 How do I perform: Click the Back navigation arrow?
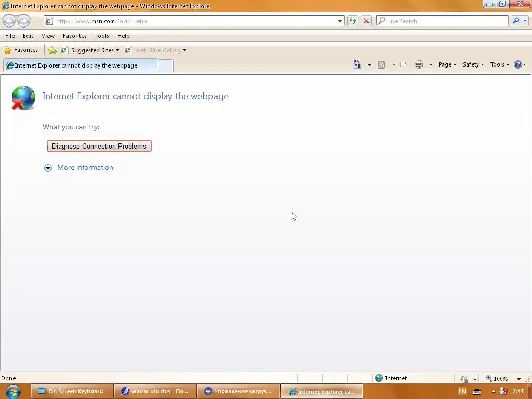tap(9, 21)
